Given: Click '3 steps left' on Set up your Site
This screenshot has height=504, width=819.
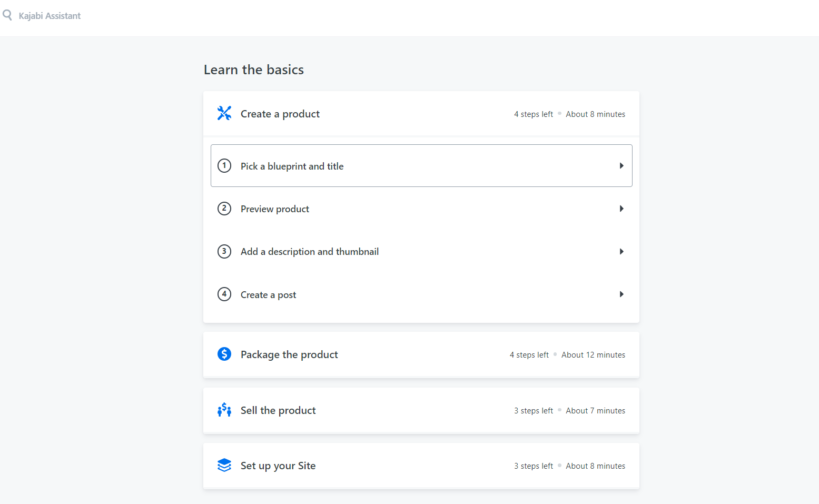Looking at the screenshot, I should pyautogui.click(x=534, y=466).
